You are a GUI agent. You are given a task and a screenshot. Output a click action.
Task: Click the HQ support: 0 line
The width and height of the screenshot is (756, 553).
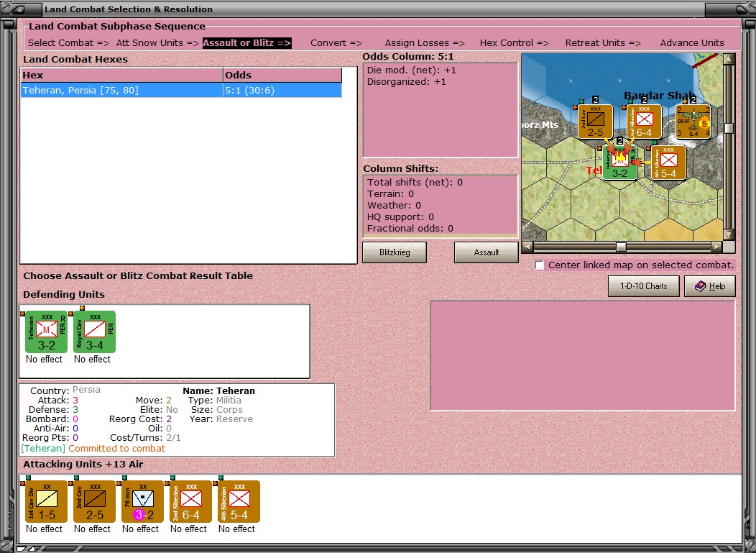point(400,217)
